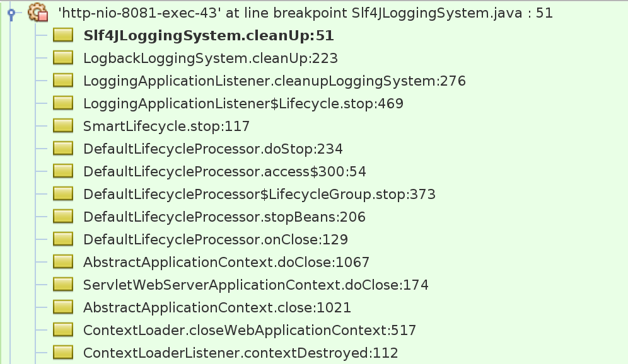The height and width of the screenshot is (364, 628).
Task: Click the frame icon beside SmartLifecycle.stop
Action: pos(63,126)
